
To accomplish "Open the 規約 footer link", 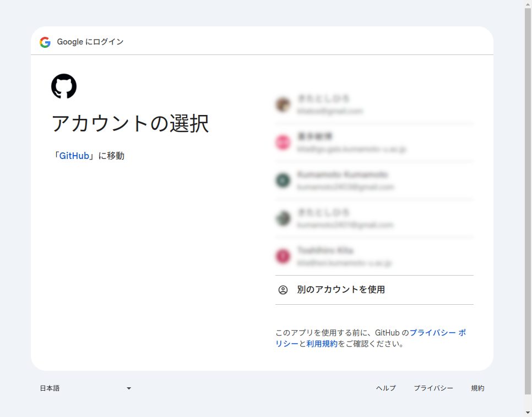I will [477, 388].
